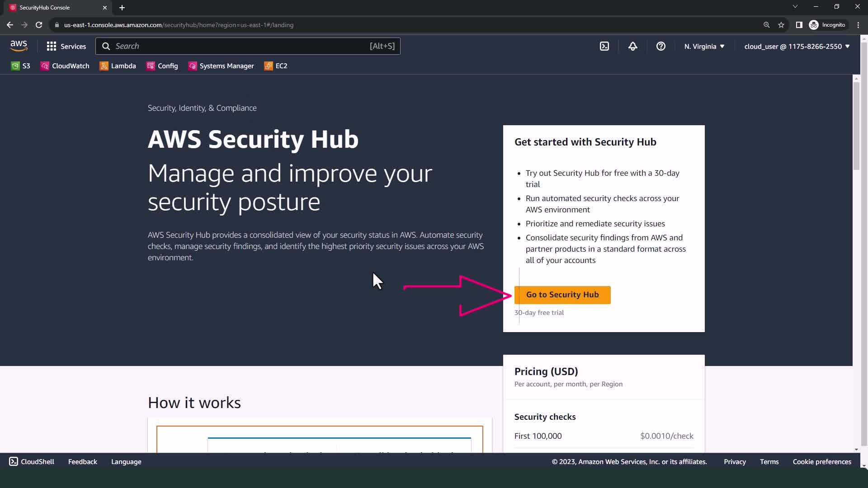
Task: Click the AWS logo home icon
Action: [x=19, y=46]
